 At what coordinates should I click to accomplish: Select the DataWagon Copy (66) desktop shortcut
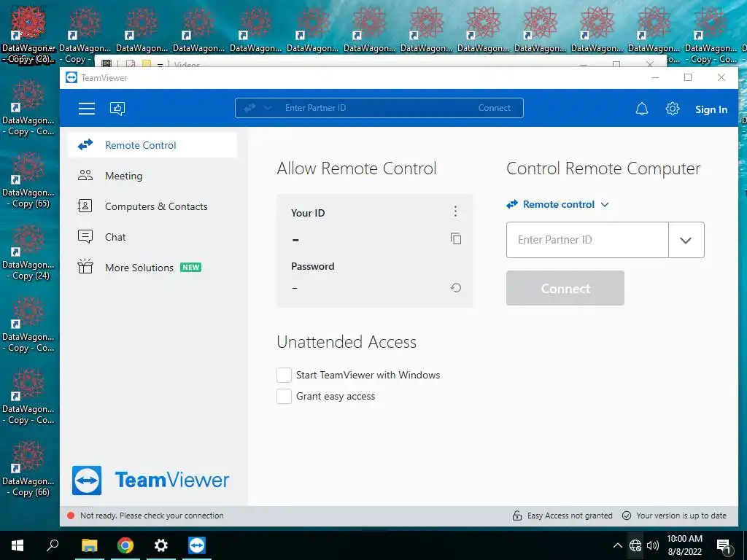coord(28,470)
